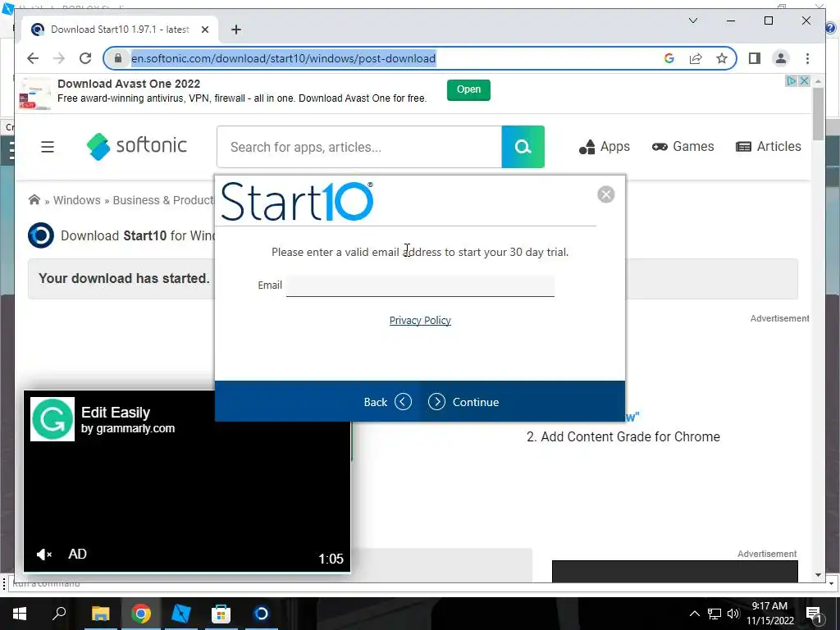
Task: Open the Windows Start menu
Action: (x=20, y=614)
